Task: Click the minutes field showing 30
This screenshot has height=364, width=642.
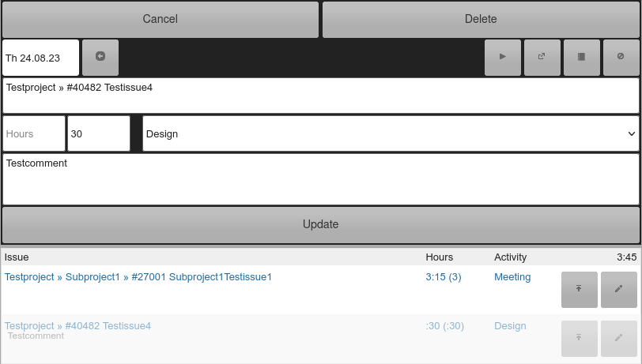Action: pos(99,133)
